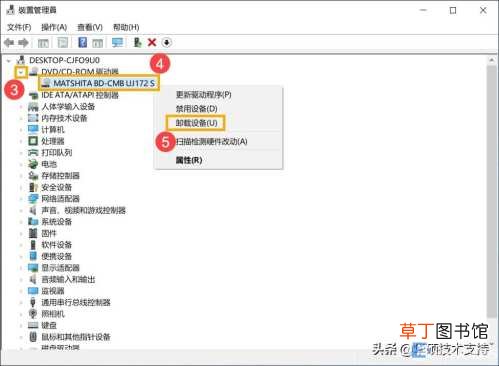Open the 操作(A) menu
The width and height of the screenshot is (499, 366).
[54, 27]
